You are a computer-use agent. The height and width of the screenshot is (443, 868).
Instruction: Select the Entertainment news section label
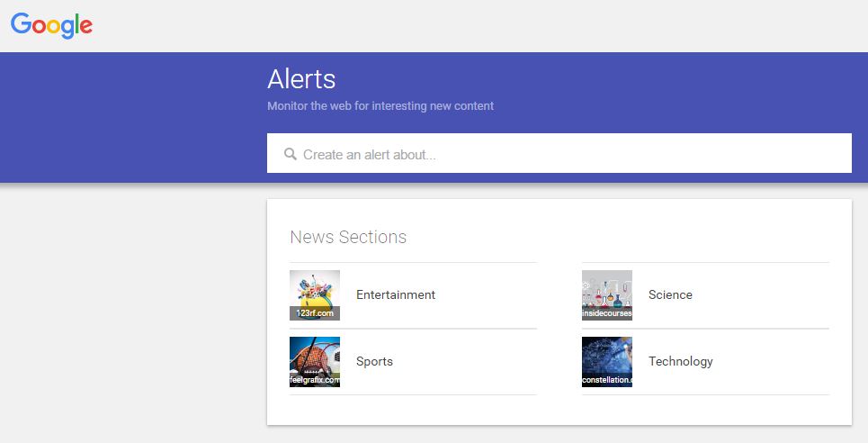click(395, 294)
